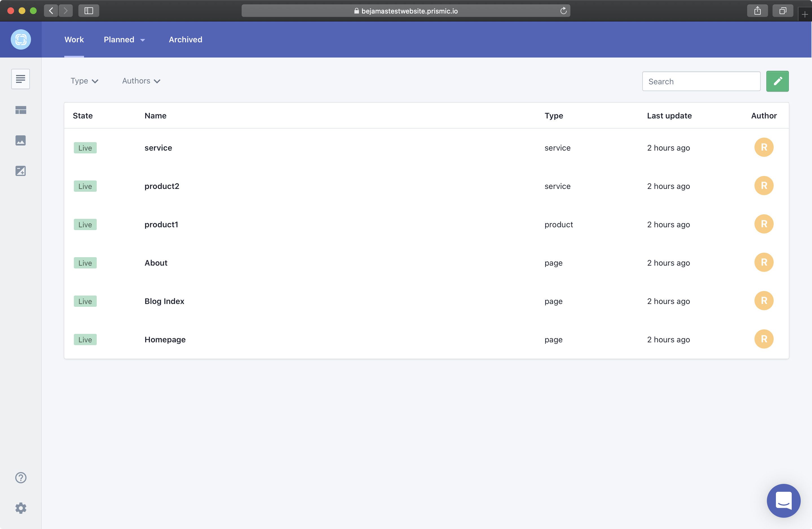The height and width of the screenshot is (529, 812).
Task: Expand the Planned dropdown
Action: click(x=124, y=39)
